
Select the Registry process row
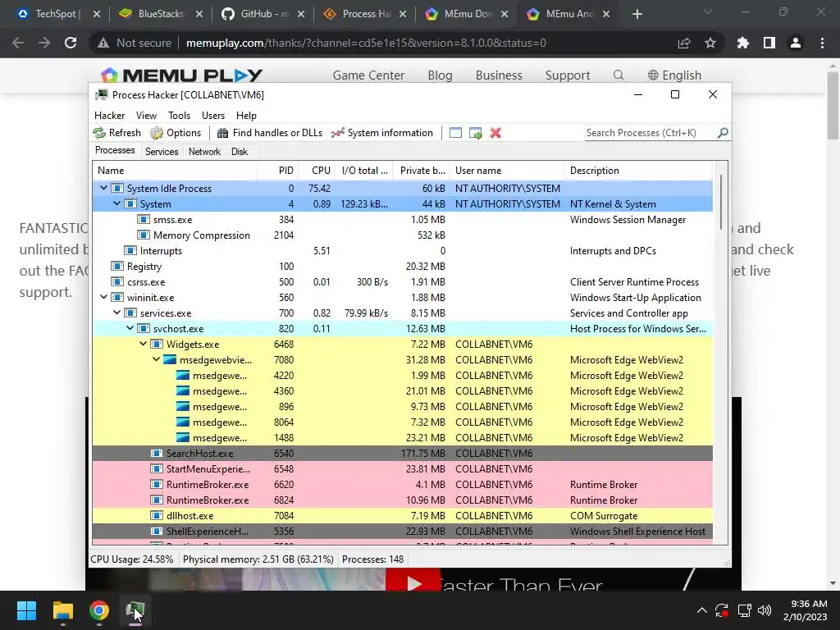(x=402, y=267)
